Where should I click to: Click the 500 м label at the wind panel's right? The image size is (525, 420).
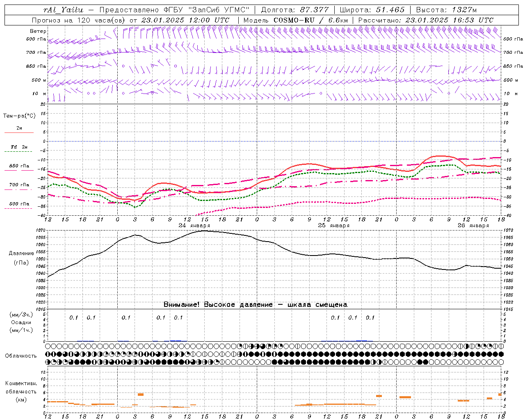click(x=510, y=80)
